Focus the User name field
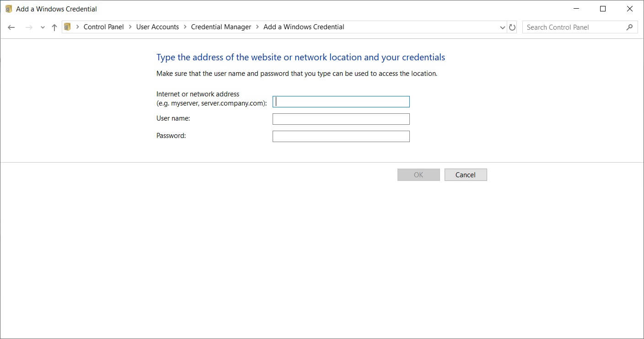644x339 pixels. 341,119
